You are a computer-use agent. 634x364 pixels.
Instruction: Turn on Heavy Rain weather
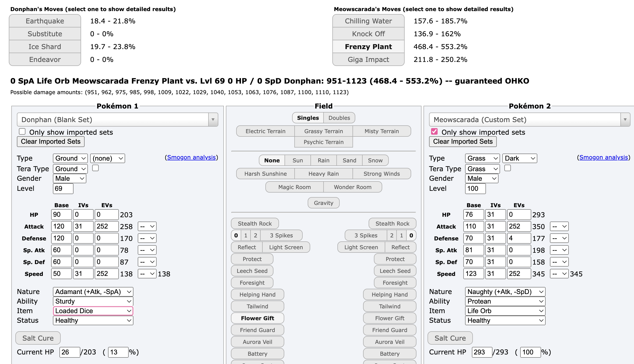pos(324,174)
